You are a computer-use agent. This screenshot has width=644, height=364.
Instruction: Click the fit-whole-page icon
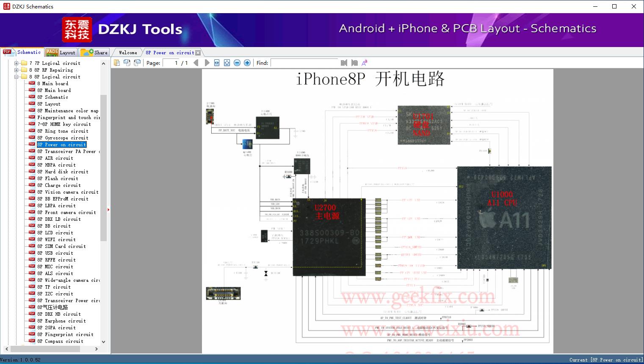[227, 63]
